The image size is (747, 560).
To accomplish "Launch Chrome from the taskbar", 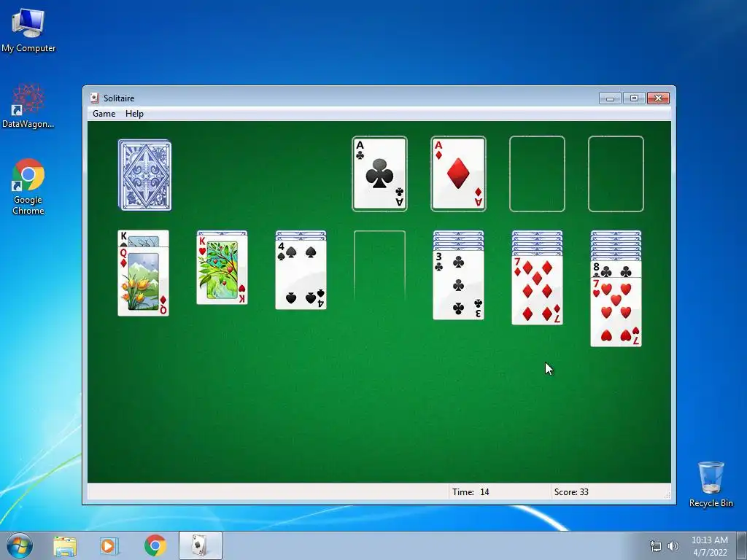I will pos(155,545).
